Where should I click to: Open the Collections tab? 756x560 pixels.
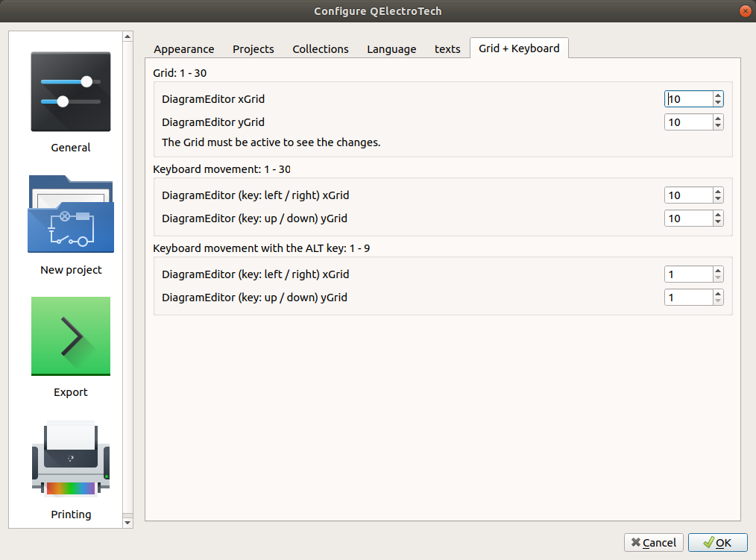pos(320,48)
